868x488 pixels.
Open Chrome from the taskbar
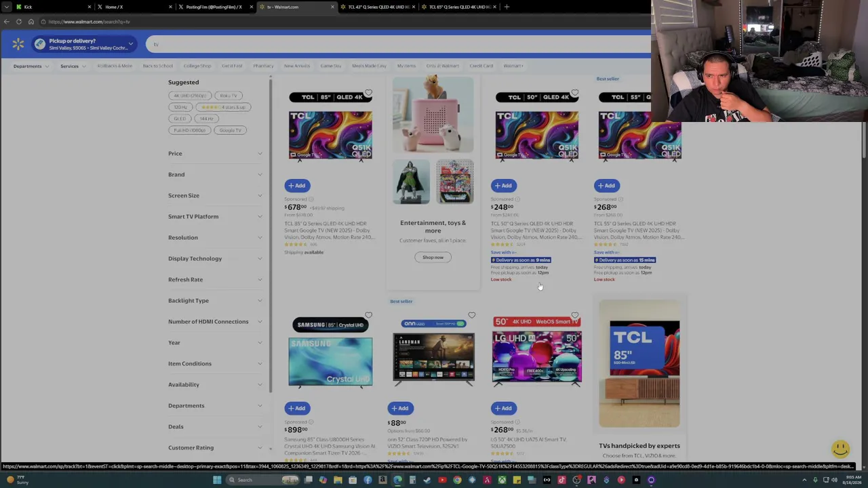(457, 480)
